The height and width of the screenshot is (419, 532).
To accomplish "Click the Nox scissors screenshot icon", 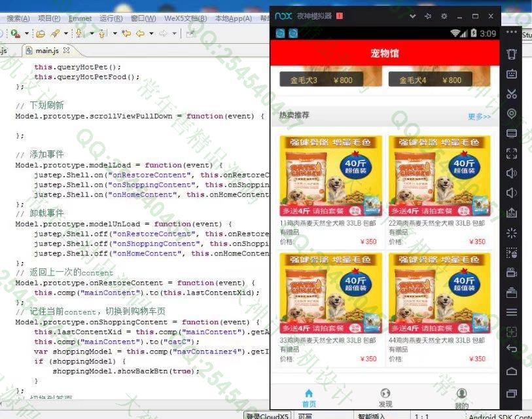I will 512,94.
